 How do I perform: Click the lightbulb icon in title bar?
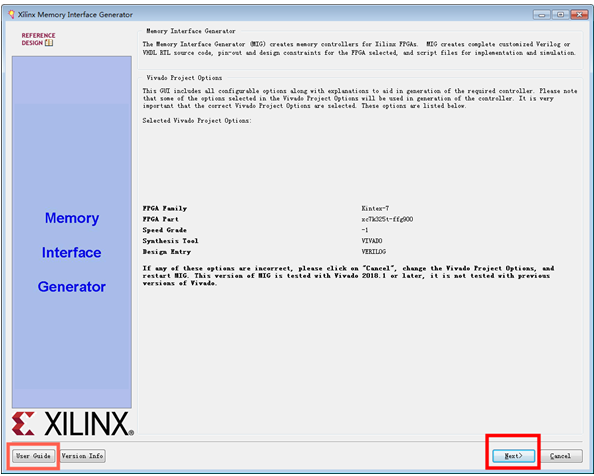point(11,14)
